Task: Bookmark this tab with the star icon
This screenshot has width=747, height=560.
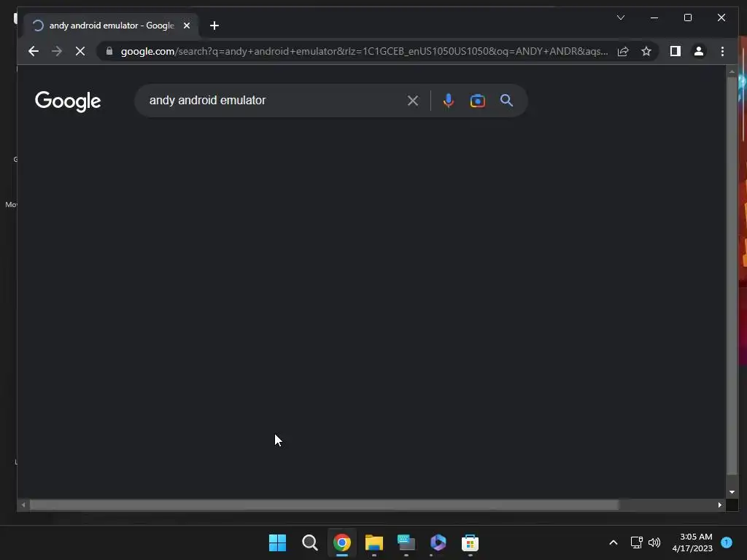Action: coord(646,51)
